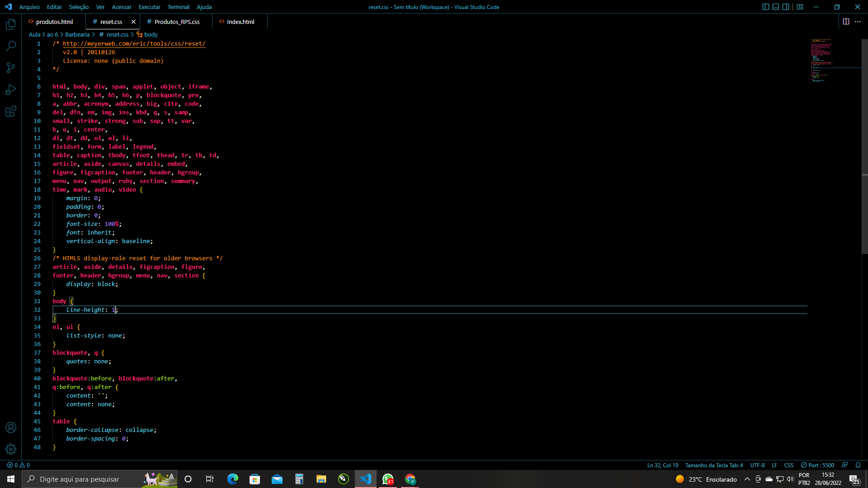This screenshot has height=488, width=868.
Task: Click the 'display: block;' line of code
Action: coord(92,284)
